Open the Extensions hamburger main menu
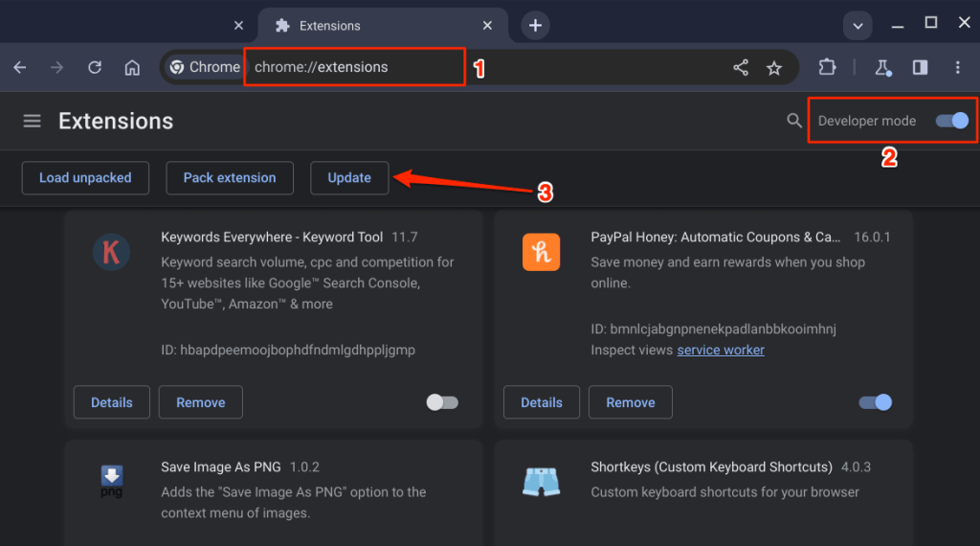The height and width of the screenshot is (546, 980). [x=32, y=121]
